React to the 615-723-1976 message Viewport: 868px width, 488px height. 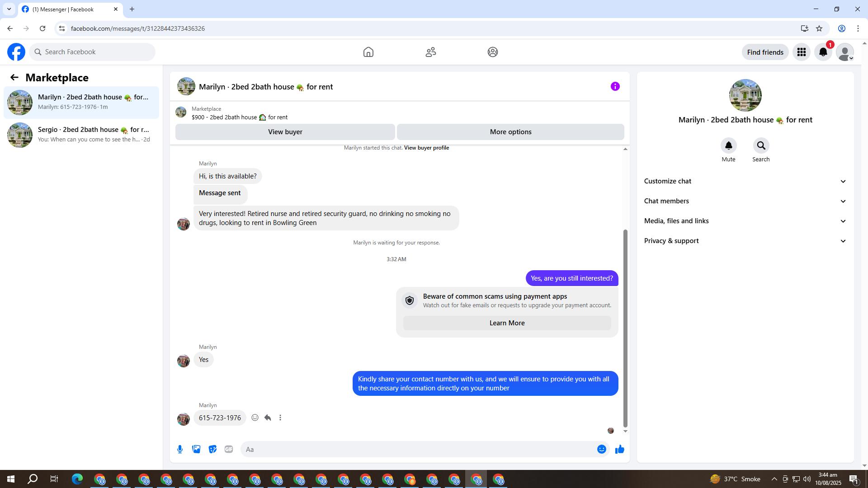coord(255,418)
